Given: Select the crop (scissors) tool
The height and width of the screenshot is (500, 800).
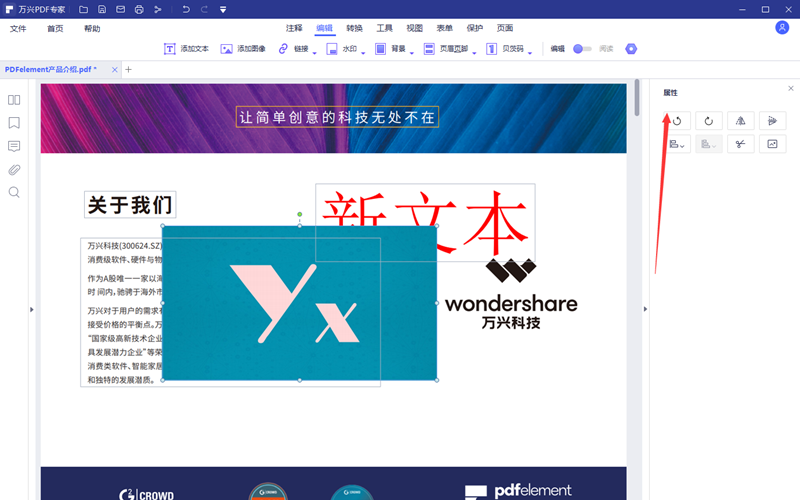Looking at the screenshot, I should click(x=741, y=144).
